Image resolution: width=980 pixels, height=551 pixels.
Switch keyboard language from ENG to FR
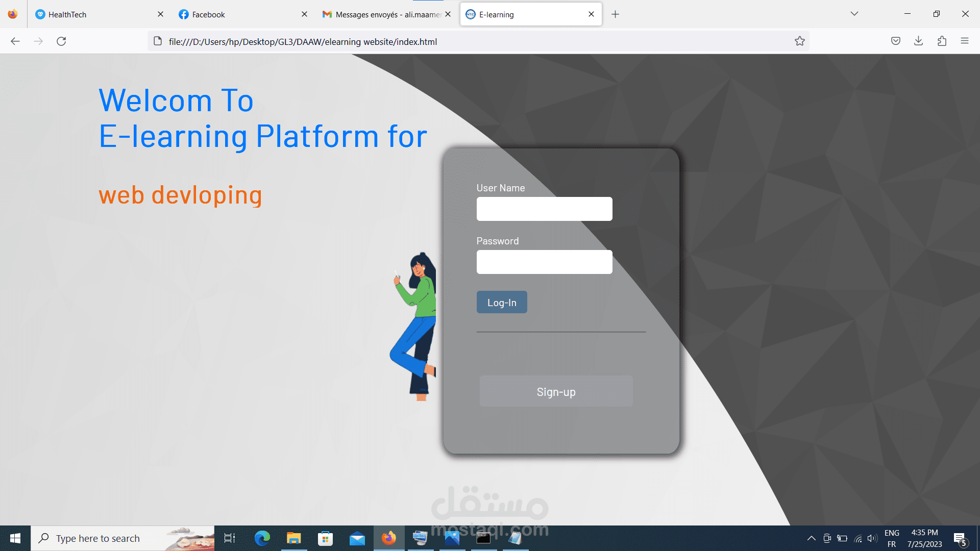(892, 538)
